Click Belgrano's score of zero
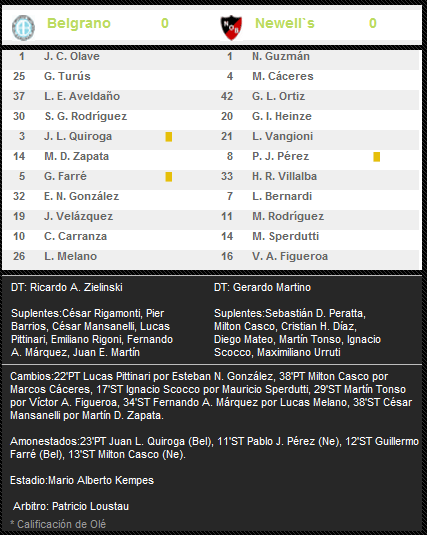 pos(165,23)
